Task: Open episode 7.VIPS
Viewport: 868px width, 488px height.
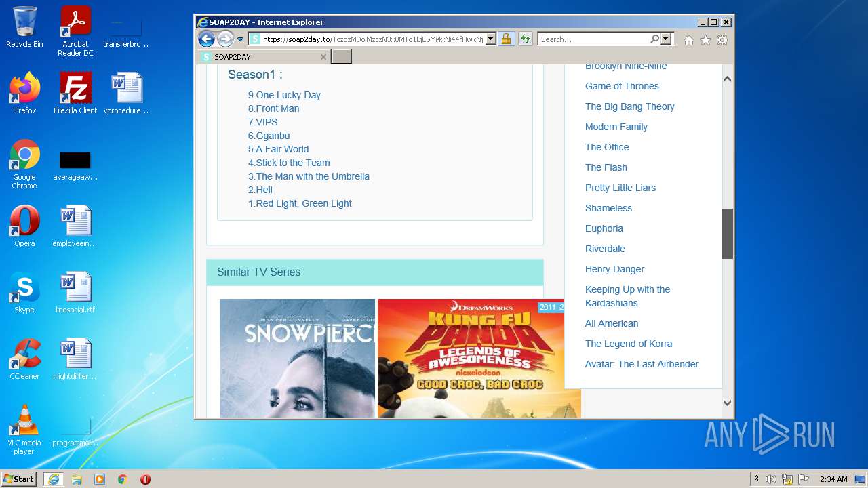Action: [x=263, y=122]
